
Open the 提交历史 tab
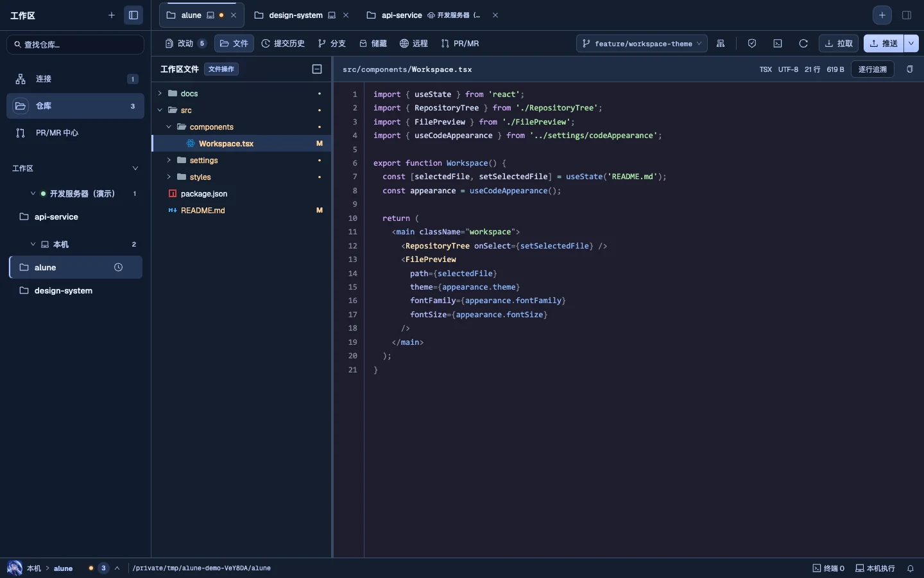pyautogui.click(x=283, y=44)
